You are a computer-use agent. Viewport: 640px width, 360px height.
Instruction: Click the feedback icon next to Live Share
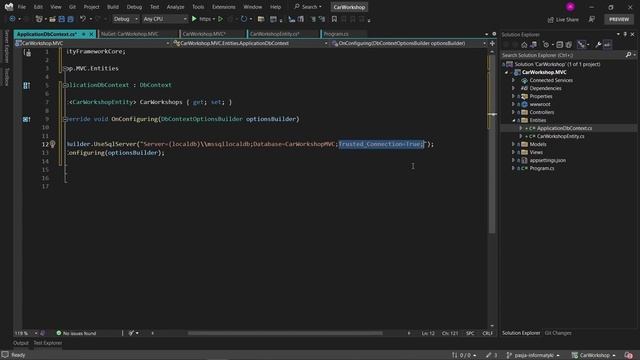[x=591, y=19]
